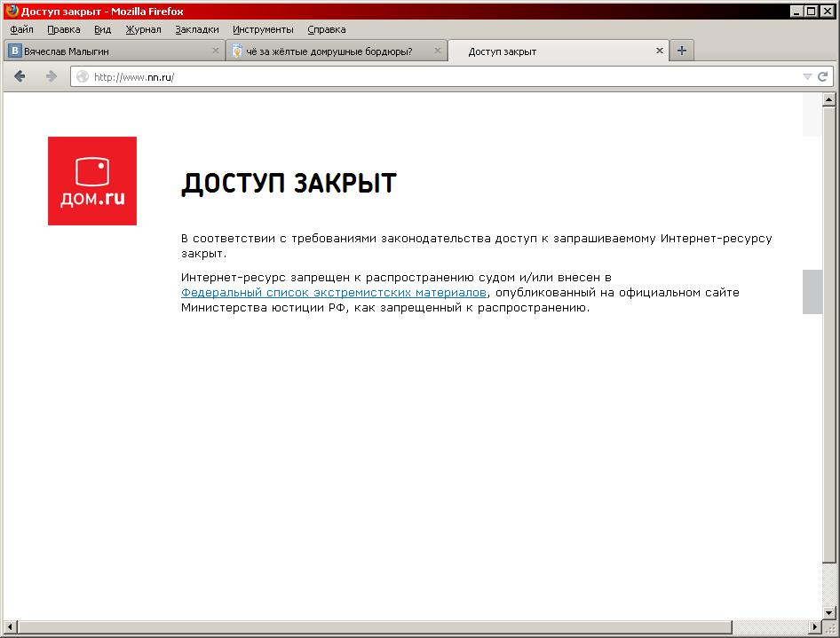The height and width of the screenshot is (638, 840).
Task: Click the browser Back arrow button
Action: (20, 76)
